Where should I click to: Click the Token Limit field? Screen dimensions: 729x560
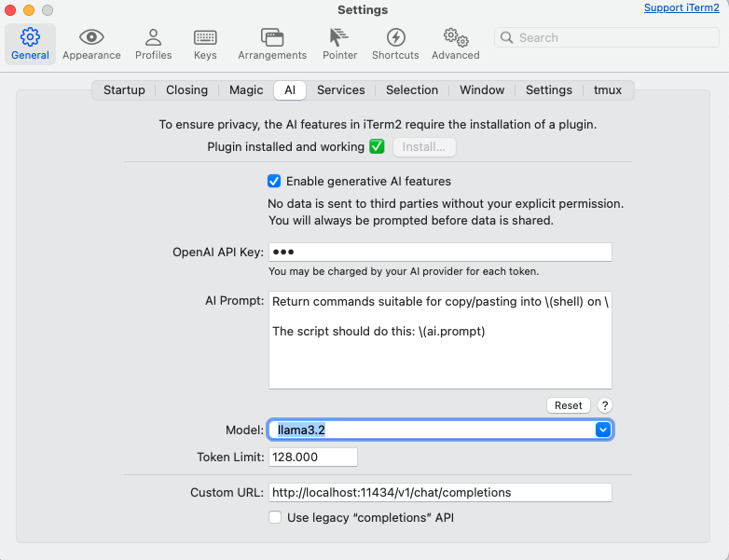tap(313, 457)
